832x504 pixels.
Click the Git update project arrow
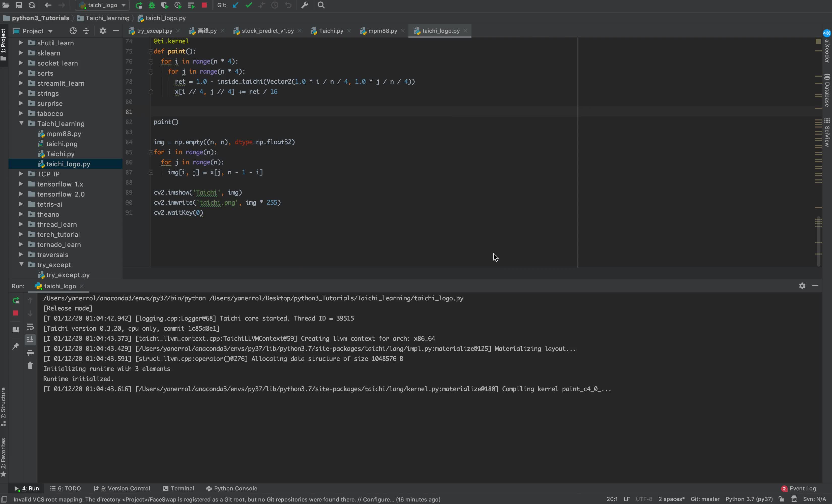click(236, 5)
